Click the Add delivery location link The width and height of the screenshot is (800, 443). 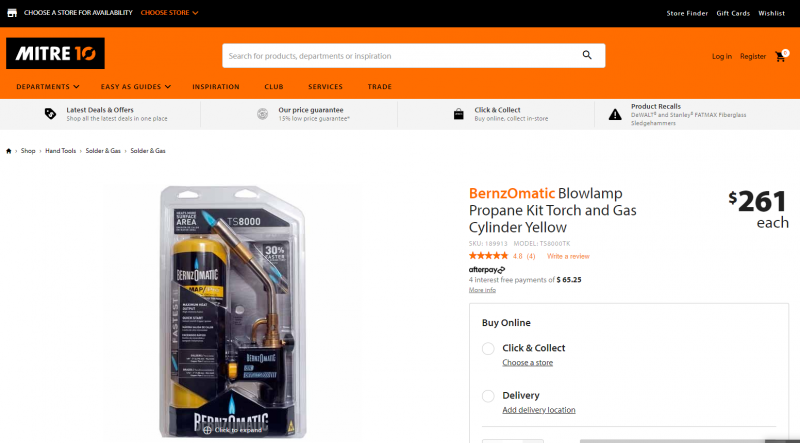tap(539, 410)
